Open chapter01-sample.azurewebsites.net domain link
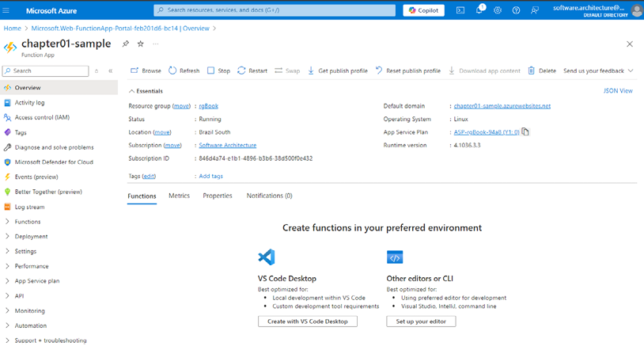Screen dimensions: 644x350 pos(502,106)
